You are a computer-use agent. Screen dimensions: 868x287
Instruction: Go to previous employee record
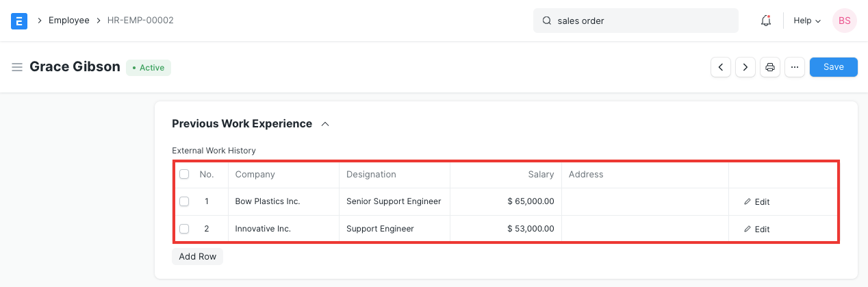coord(721,67)
